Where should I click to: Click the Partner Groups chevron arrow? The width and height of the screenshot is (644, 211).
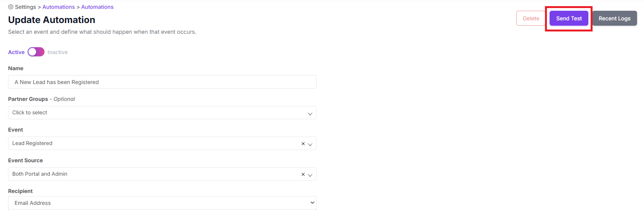[310, 114]
